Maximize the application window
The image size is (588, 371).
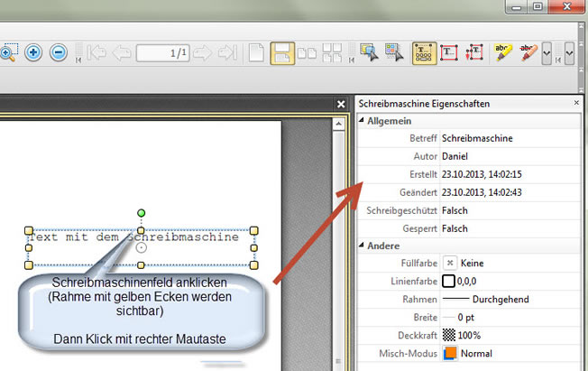(x=537, y=6)
